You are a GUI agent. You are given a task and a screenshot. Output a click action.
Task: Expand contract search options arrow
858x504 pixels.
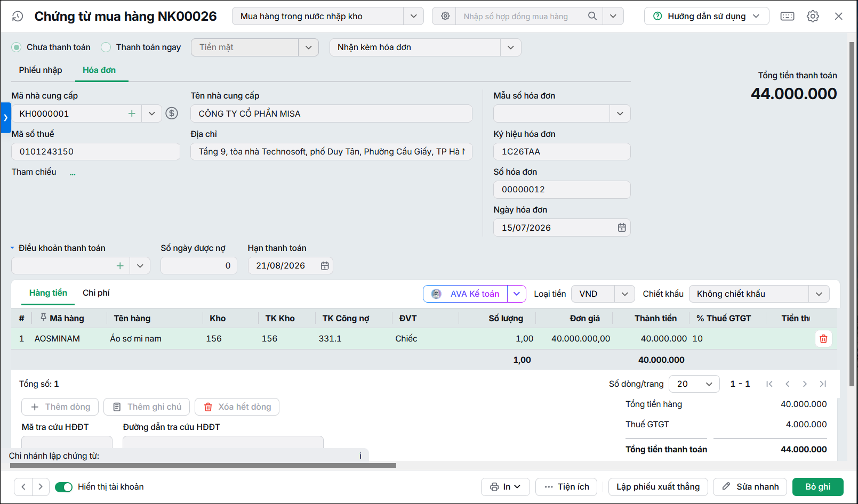pyautogui.click(x=613, y=17)
